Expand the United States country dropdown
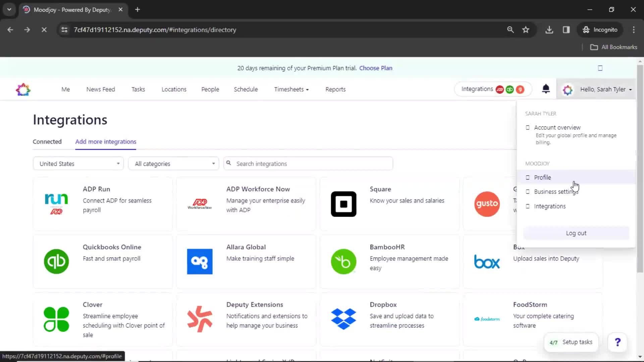Screen dimensions: 644x362 [78, 164]
